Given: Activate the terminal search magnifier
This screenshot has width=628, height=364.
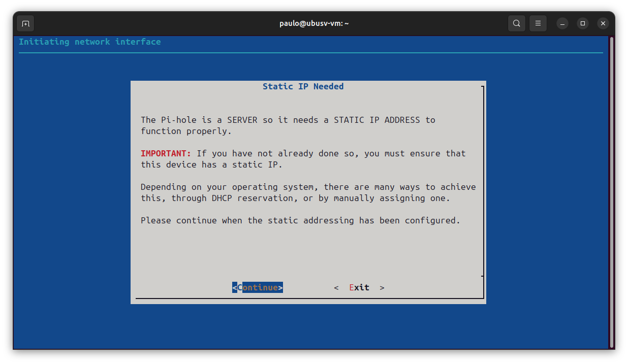Looking at the screenshot, I should tap(516, 23).
